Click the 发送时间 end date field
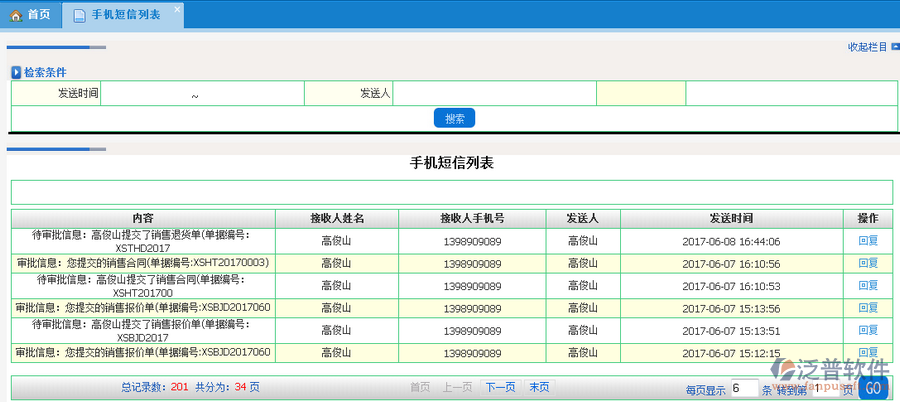 point(250,93)
